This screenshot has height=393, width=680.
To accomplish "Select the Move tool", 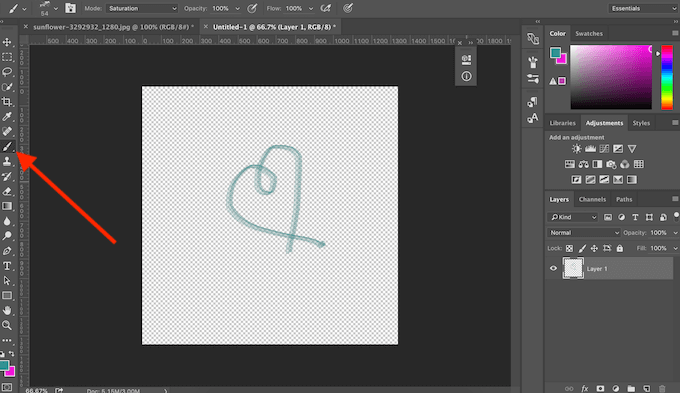I will pos(7,42).
